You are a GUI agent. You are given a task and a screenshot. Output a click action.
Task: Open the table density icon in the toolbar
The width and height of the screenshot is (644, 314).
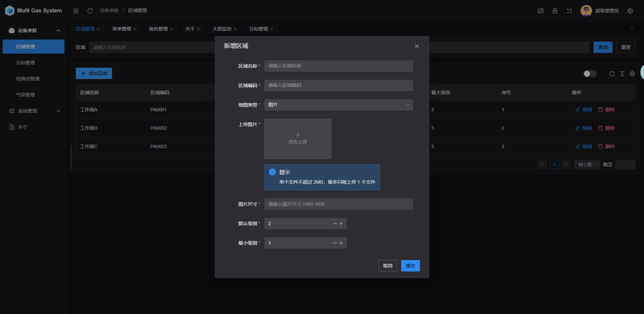coord(622,74)
